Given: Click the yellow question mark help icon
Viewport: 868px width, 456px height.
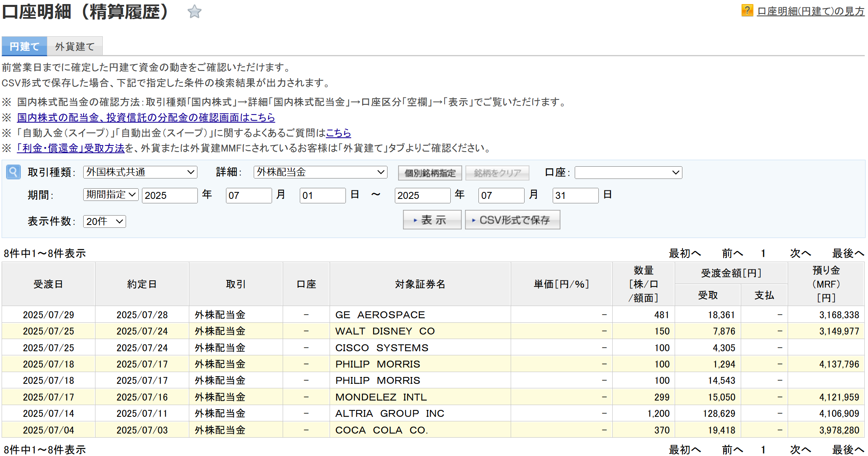Looking at the screenshot, I should tap(747, 11).
